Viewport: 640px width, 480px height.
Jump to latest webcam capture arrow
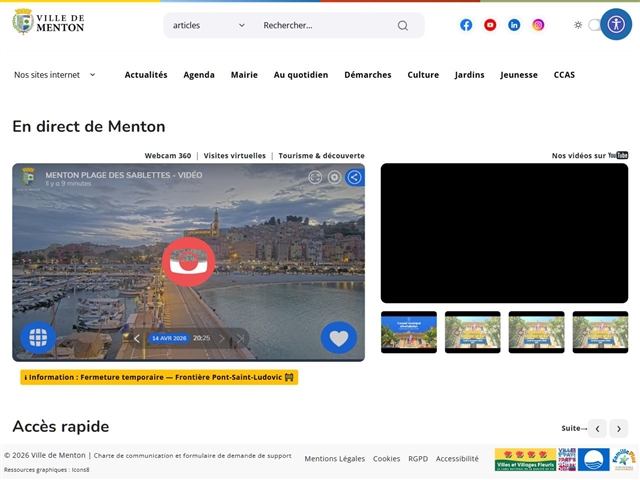point(240,338)
